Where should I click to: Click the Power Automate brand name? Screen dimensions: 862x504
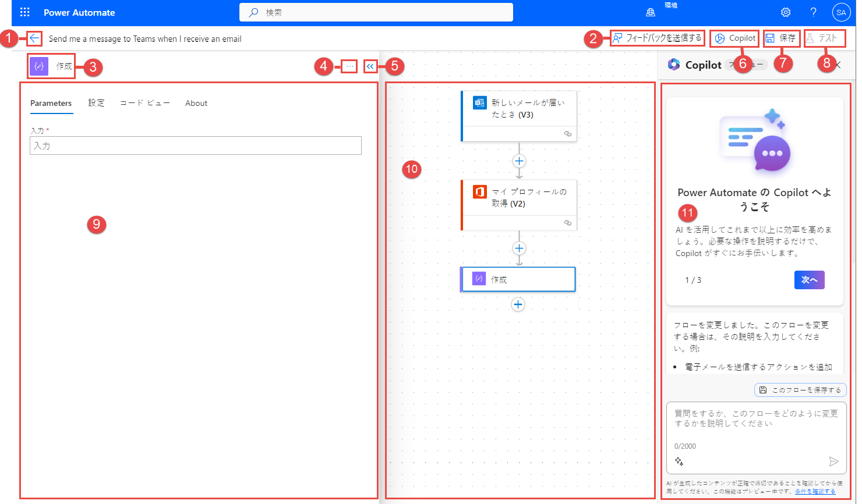click(79, 12)
